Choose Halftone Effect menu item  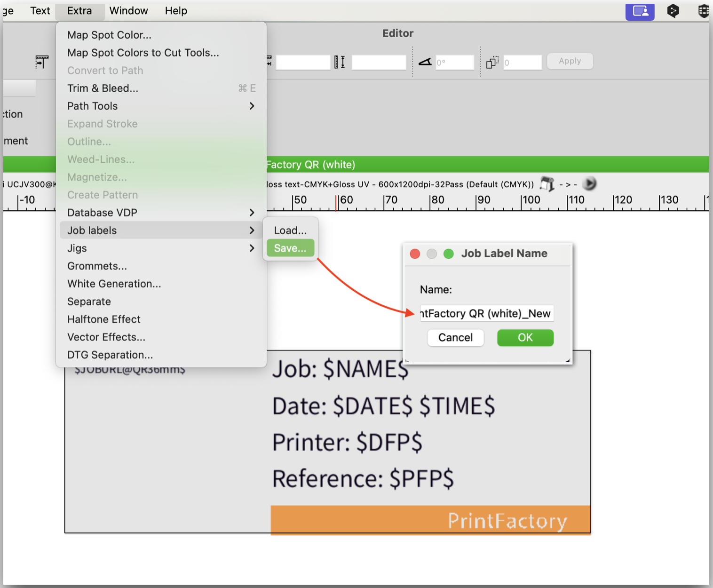tap(161, 319)
